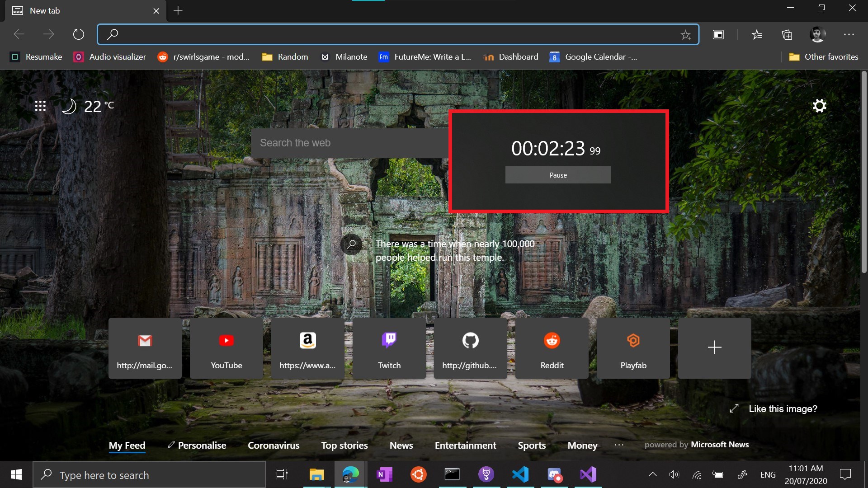Expand more feed categories ellipsis
The width and height of the screenshot is (868, 488).
click(619, 445)
